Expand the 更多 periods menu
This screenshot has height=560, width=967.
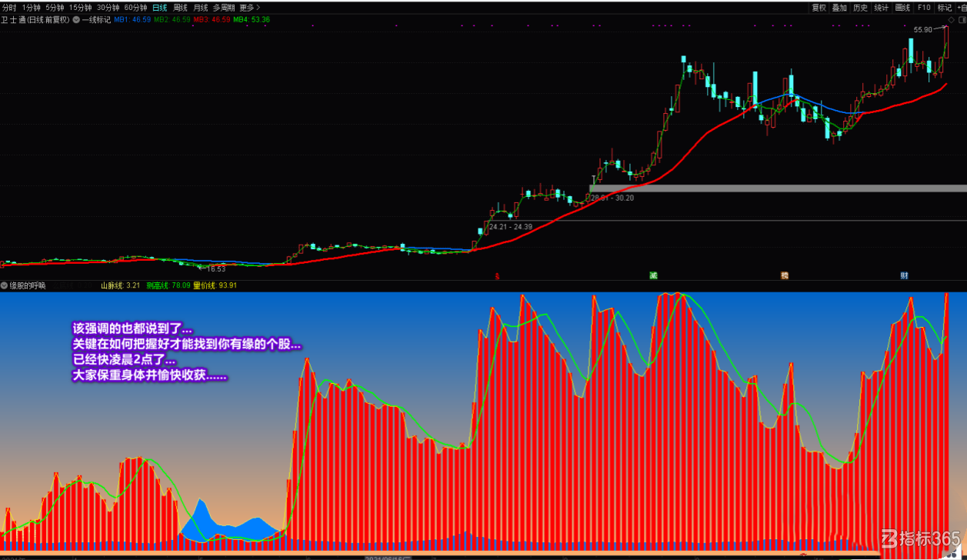249,8
